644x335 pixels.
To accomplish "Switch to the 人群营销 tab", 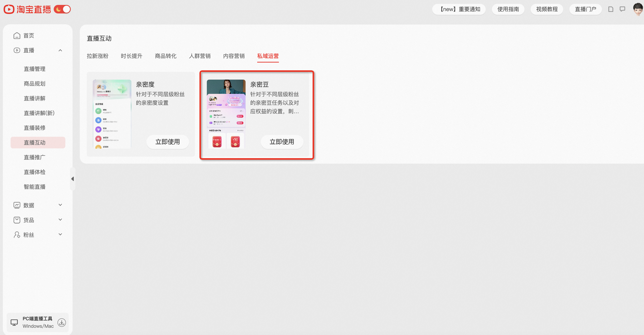I will (x=200, y=56).
